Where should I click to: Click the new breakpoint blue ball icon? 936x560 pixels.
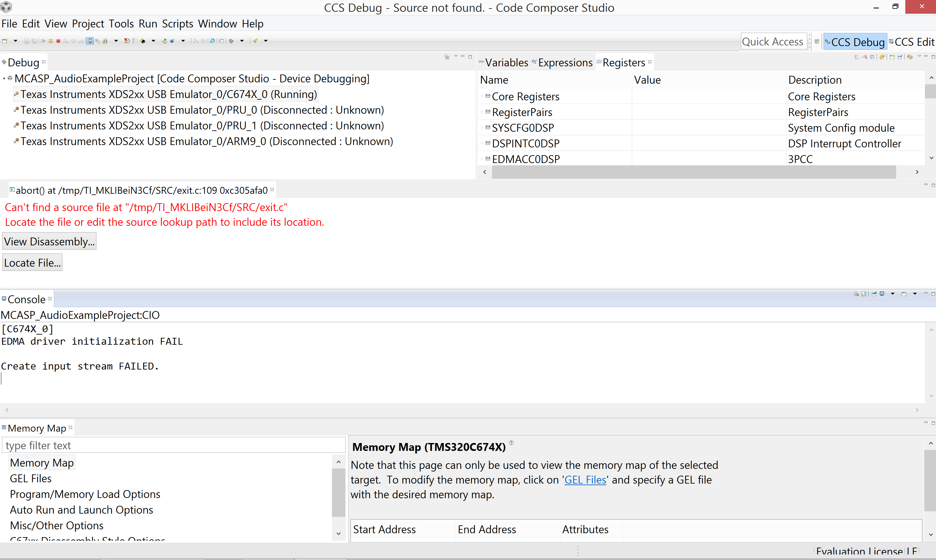(172, 41)
